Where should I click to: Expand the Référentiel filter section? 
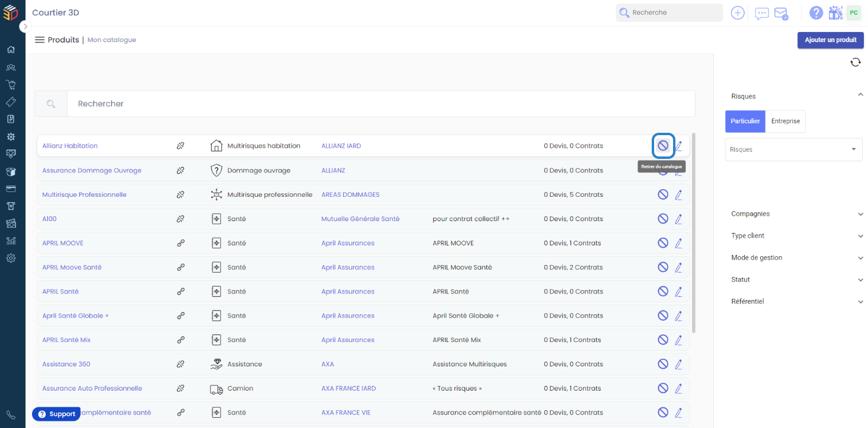point(861,302)
